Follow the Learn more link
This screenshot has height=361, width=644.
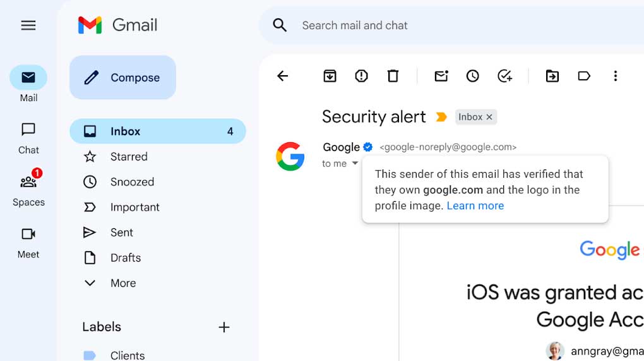(x=475, y=205)
